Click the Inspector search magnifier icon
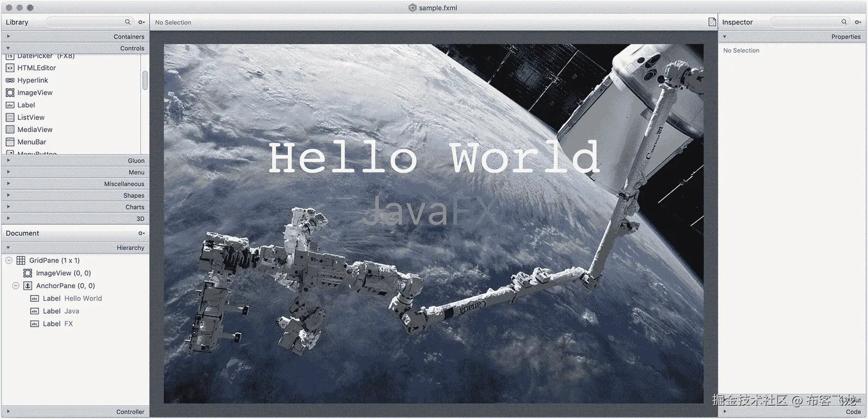The height and width of the screenshot is (419, 868). (x=844, y=22)
